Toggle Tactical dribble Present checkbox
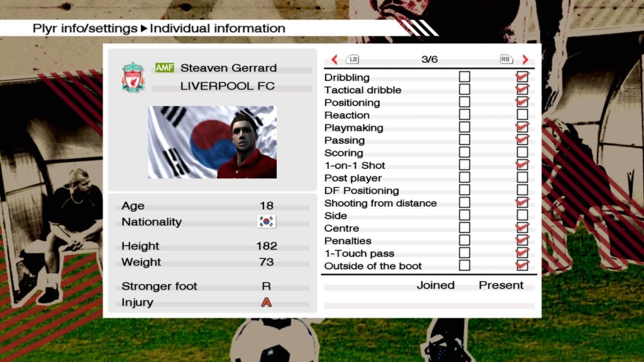The height and width of the screenshot is (362, 644). pyautogui.click(x=523, y=89)
